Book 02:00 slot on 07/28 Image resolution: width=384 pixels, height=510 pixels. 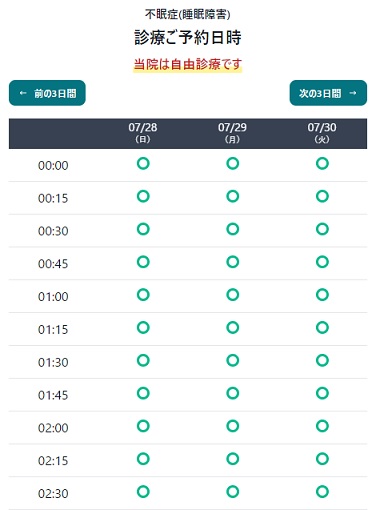[143, 426]
